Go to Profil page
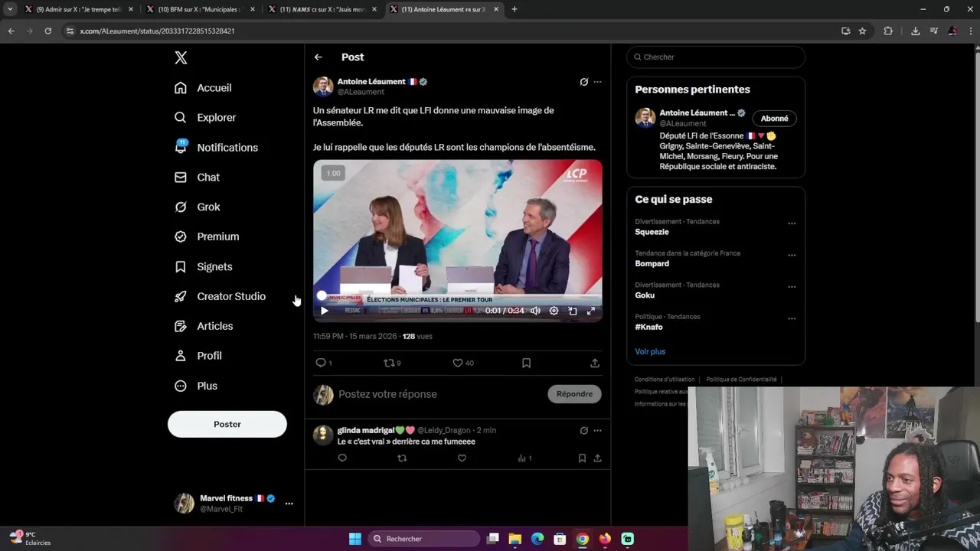This screenshot has width=980, height=551. click(x=198, y=356)
